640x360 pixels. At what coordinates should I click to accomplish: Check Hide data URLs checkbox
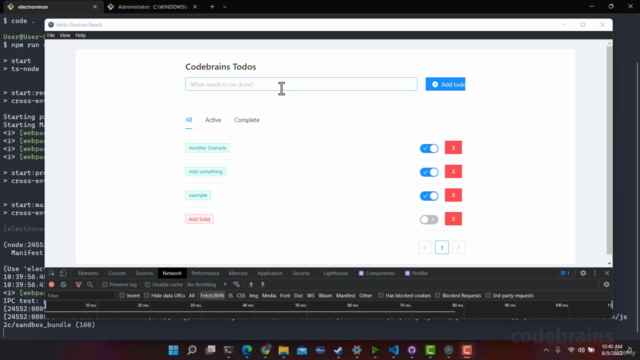pos(147,295)
